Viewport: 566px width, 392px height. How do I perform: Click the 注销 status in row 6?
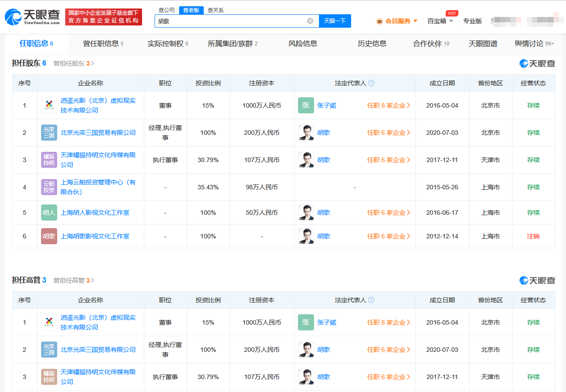(533, 236)
